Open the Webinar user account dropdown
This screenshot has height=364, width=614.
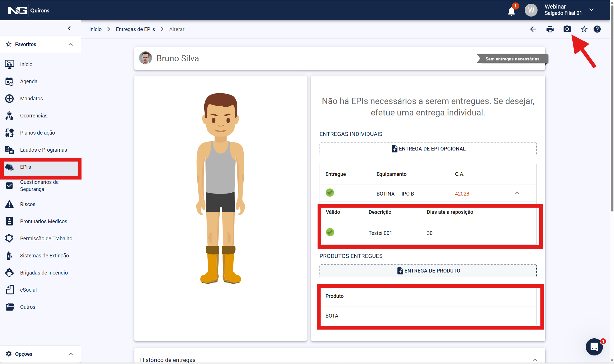[591, 10]
